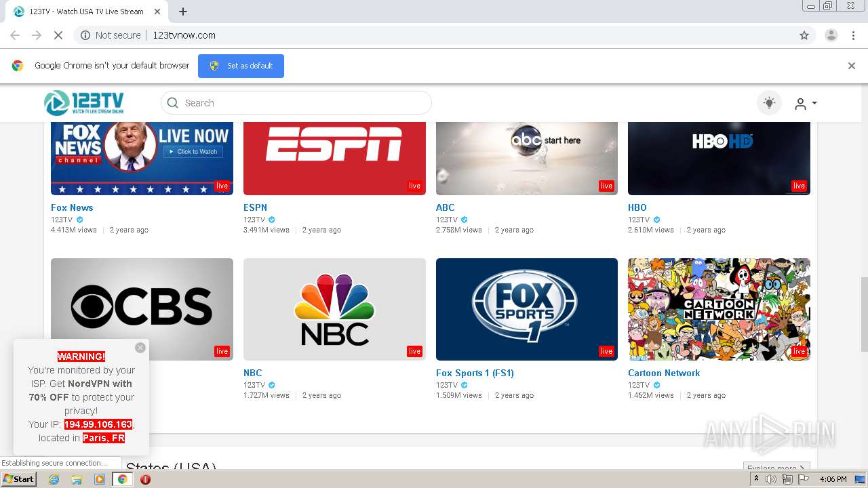
Task: Click the HBO title link
Action: pos(637,207)
